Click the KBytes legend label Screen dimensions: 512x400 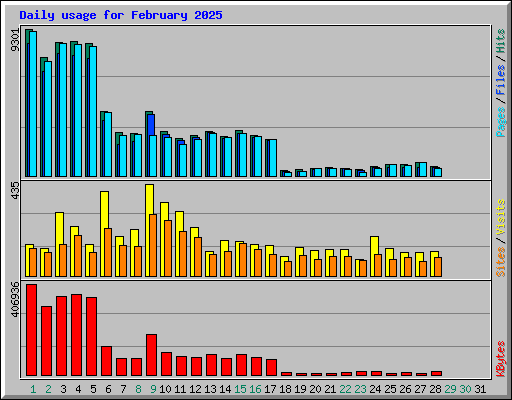pyautogui.click(x=501, y=359)
